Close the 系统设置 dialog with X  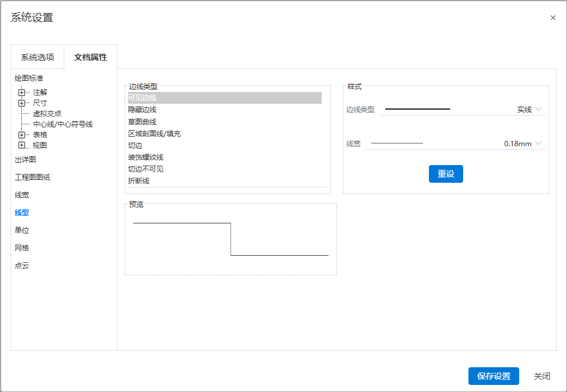(553, 18)
